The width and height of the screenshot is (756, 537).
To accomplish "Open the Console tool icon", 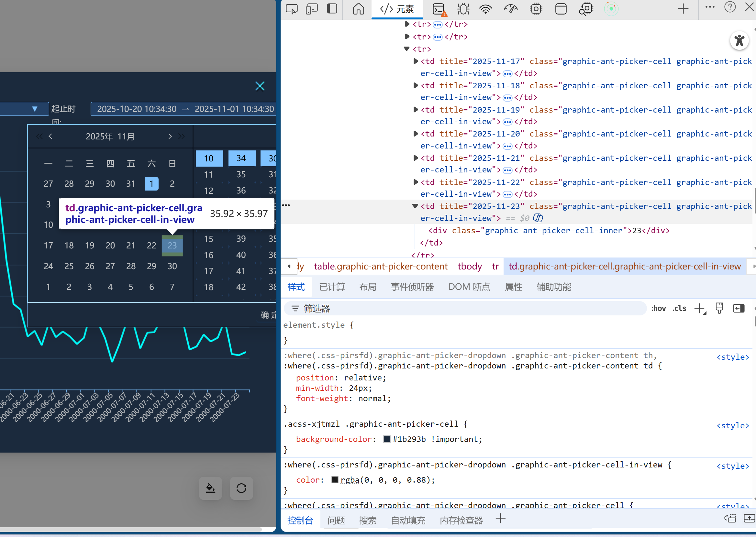I will pos(439,9).
